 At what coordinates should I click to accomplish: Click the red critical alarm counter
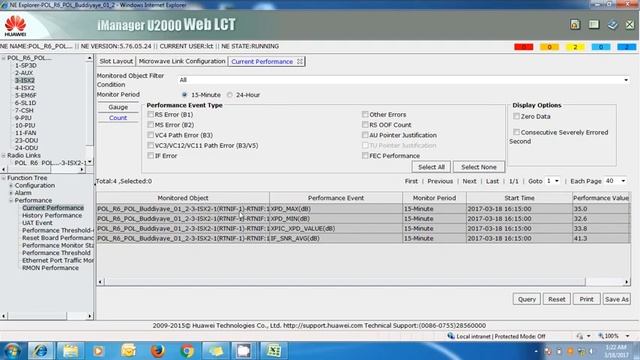point(524,47)
